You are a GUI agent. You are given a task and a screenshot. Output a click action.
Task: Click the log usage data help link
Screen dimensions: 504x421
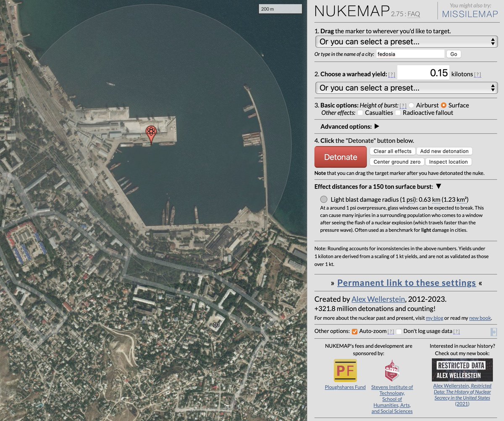(457, 332)
